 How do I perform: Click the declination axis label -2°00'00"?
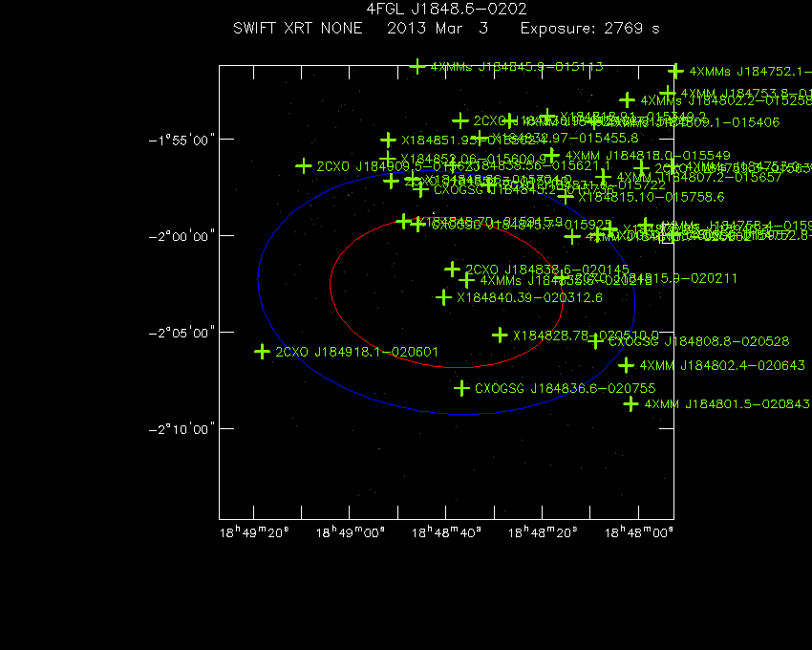182,236
